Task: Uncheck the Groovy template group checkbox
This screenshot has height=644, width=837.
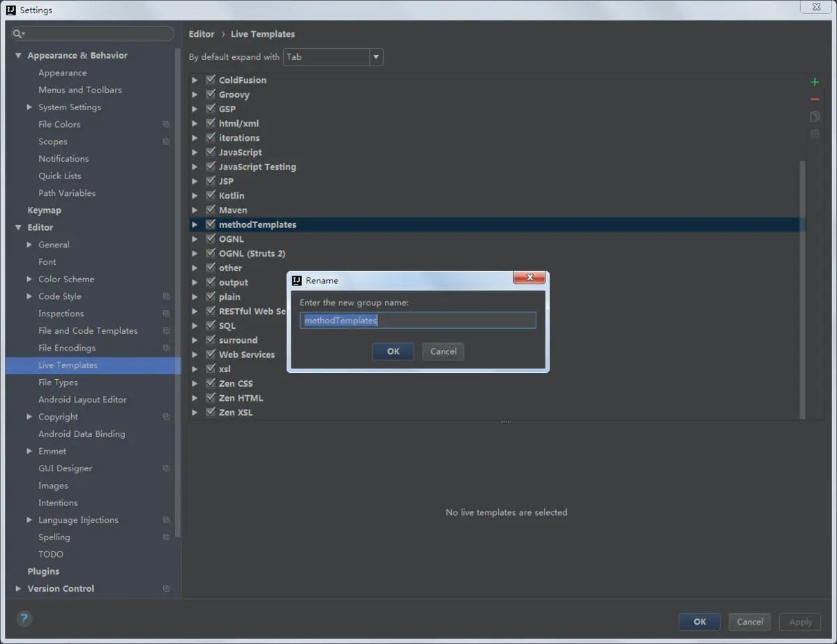Action: (211, 94)
